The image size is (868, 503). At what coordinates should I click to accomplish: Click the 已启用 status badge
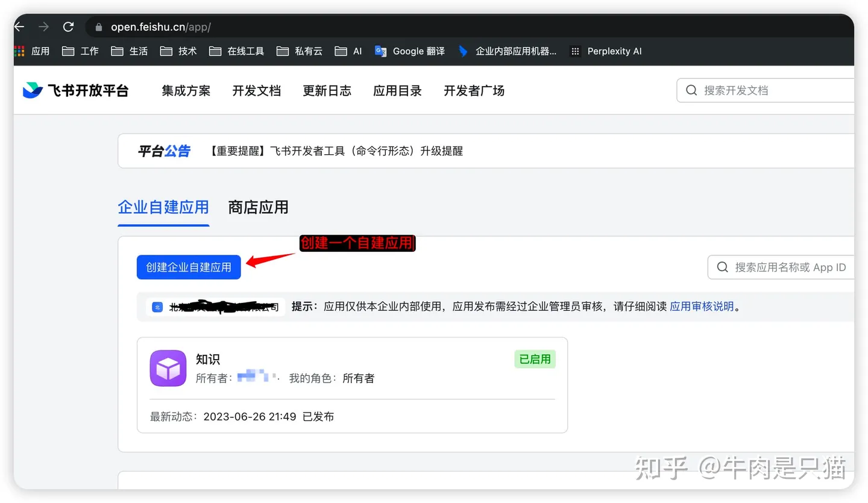[x=535, y=359]
